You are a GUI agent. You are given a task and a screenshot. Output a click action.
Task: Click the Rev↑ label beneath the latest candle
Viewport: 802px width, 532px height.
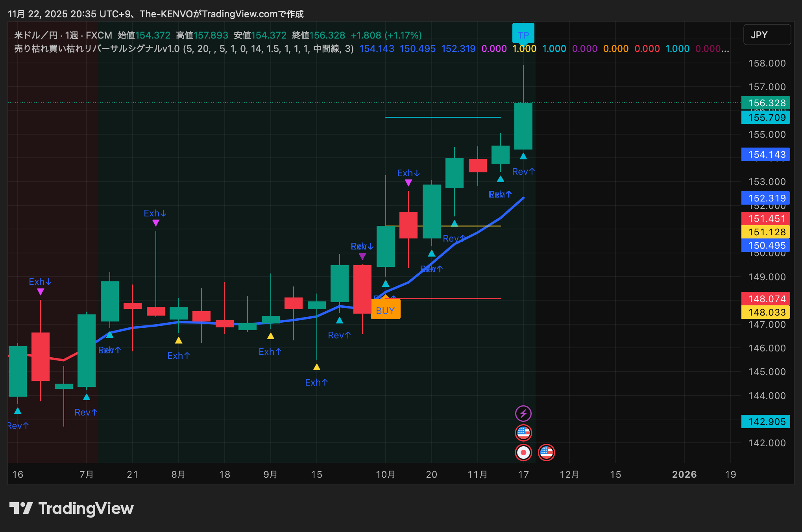pyautogui.click(x=523, y=172)
